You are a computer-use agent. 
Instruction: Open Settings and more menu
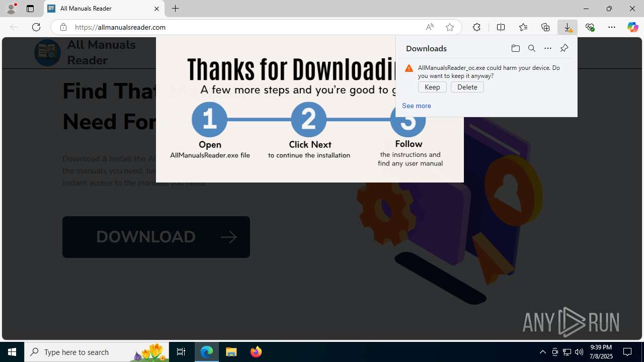(x=612, y=27)
